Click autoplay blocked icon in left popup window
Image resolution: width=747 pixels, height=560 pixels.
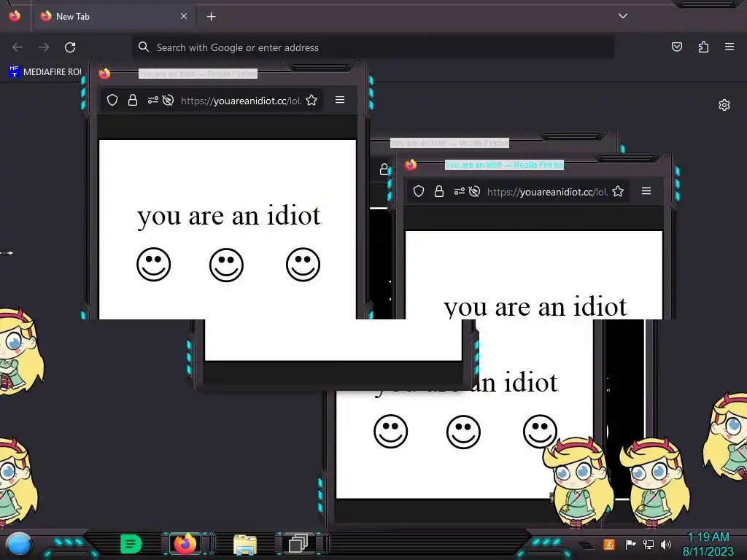pos(168,100)
